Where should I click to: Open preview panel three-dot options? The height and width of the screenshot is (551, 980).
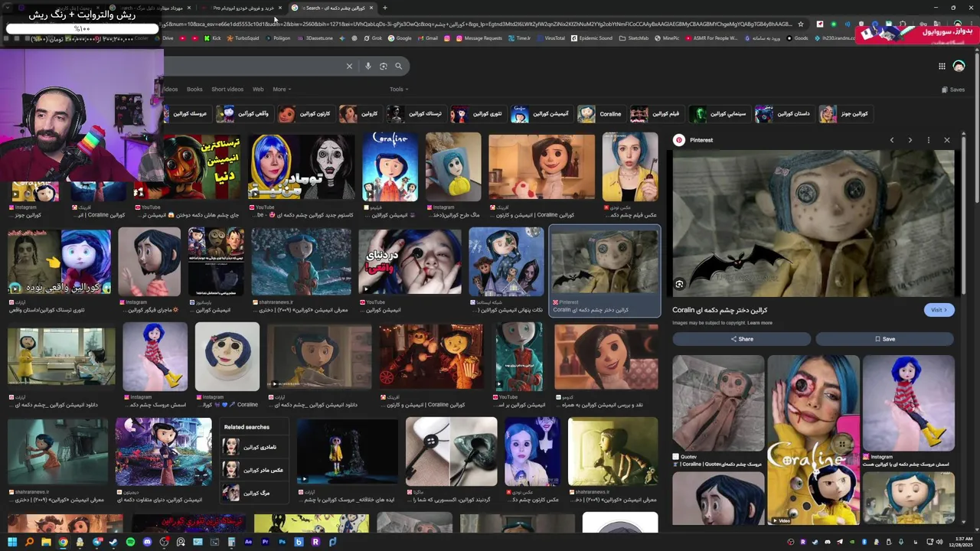[x=928, y=140]
